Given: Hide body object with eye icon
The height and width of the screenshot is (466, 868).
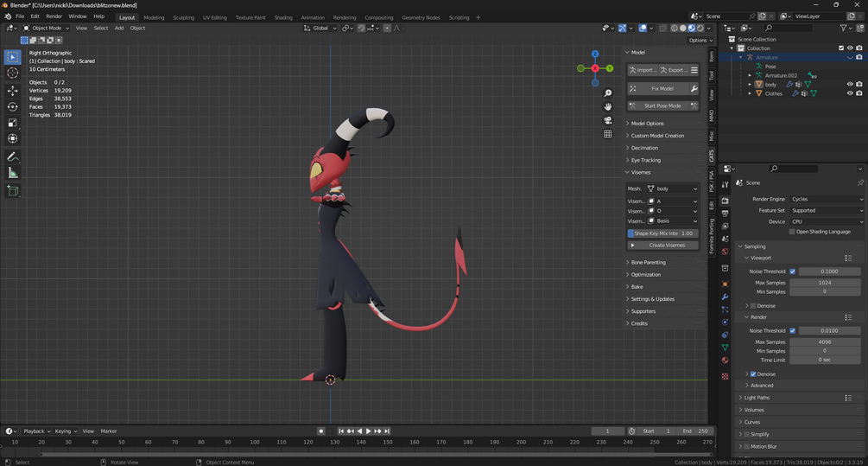Looking at the screenshot, I should click(850, 84).
